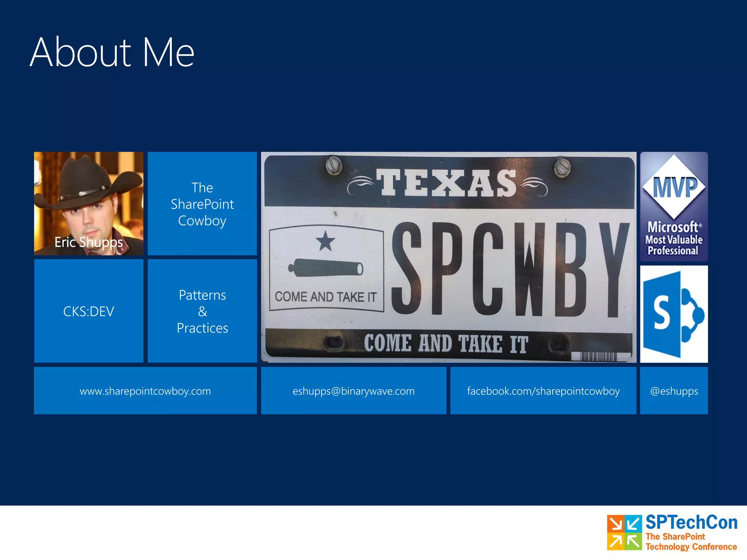
Task: Click the About Me slide title
Action: 112,52
